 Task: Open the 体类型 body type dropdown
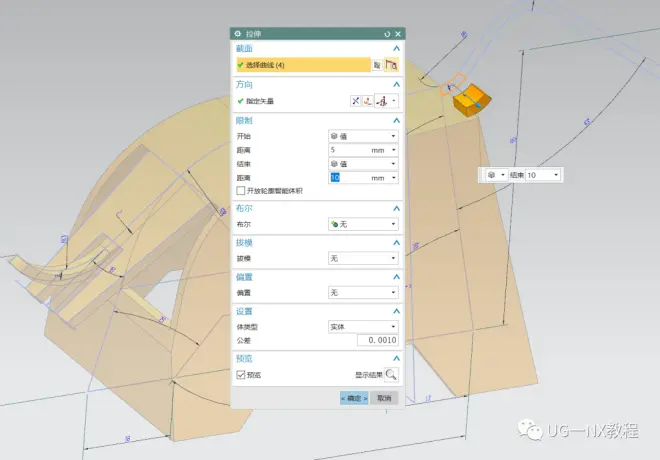coord(363,326)
